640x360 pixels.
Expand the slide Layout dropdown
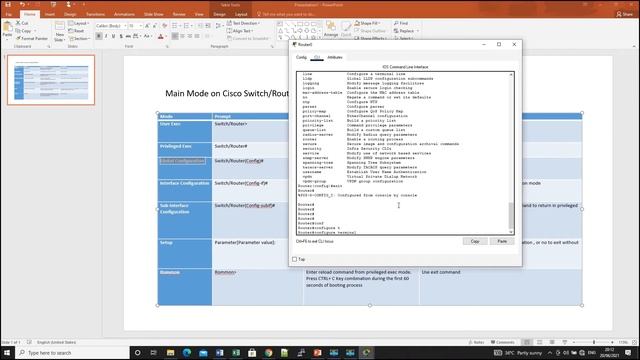(79, 23)
